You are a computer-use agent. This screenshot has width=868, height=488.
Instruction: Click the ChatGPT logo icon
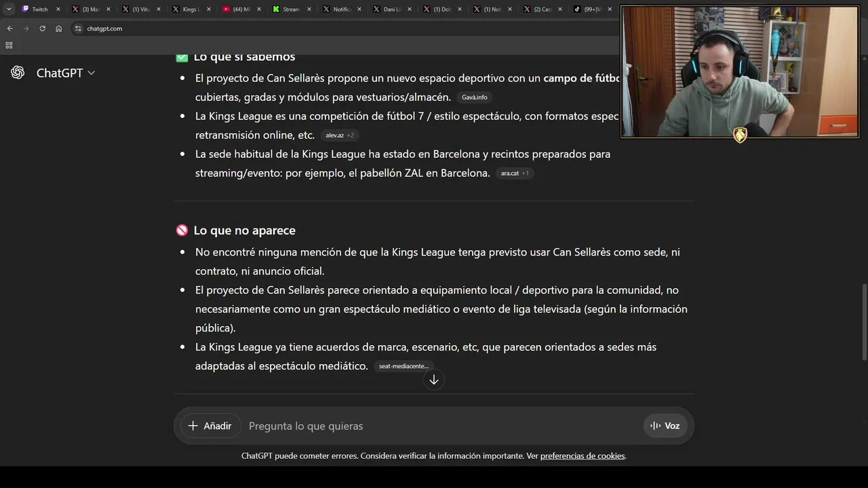click(x=18, y=73)
